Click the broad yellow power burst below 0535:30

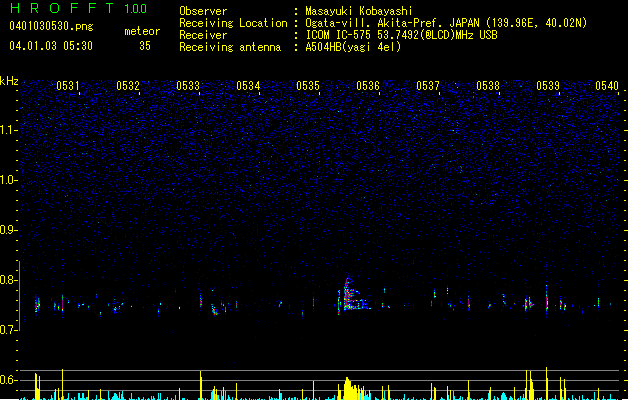[352, 388]
